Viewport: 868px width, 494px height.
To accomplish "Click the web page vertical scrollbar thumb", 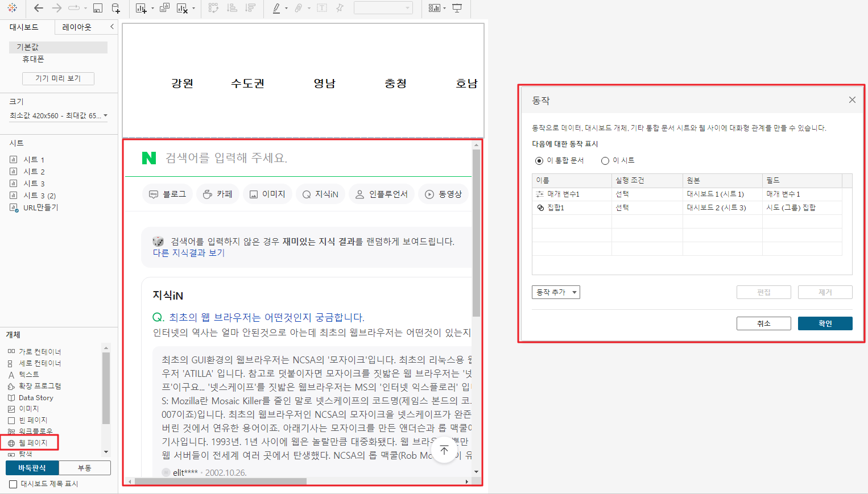I will (x=477, y=233).
